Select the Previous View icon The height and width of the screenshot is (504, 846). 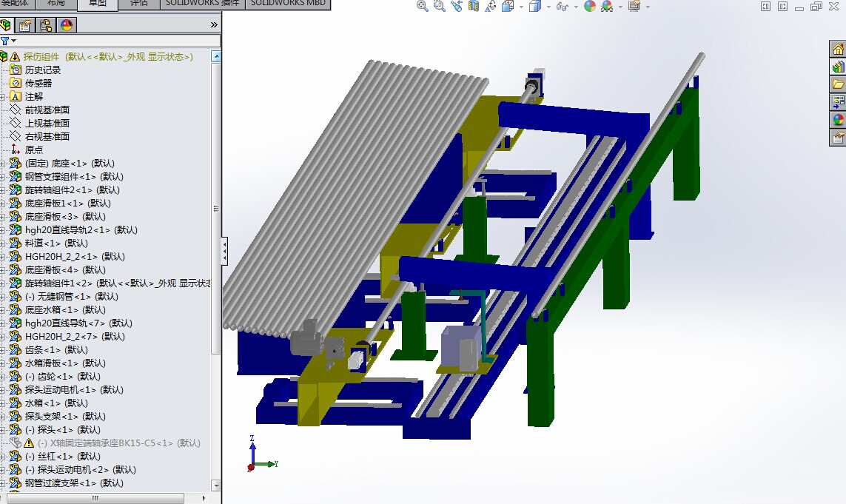coord(457,6)
